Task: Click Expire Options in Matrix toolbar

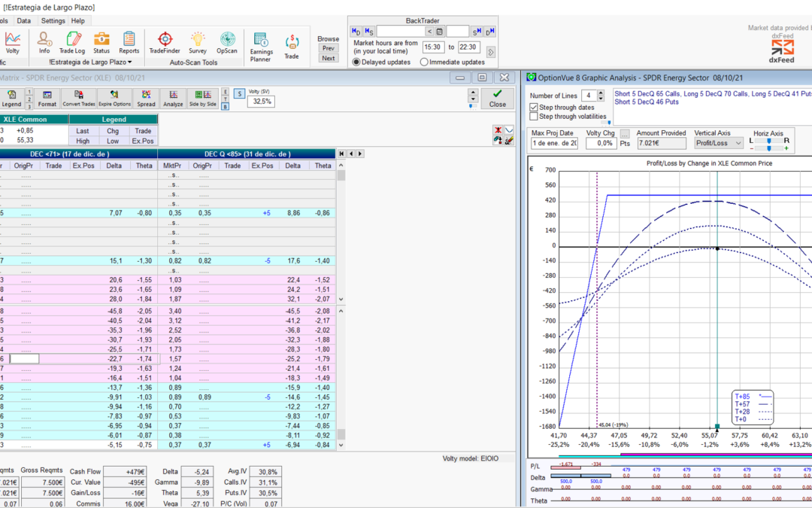Action: (114, 99)
